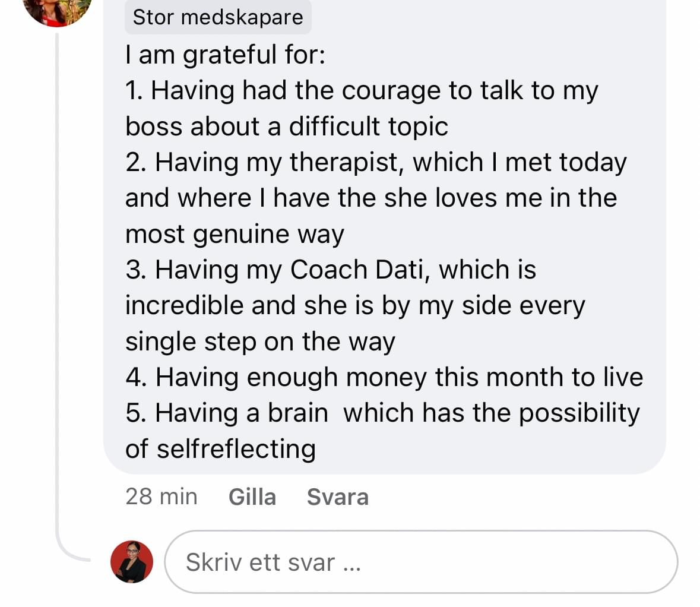Screen dimensions: 700x607
Task: Tap the "Stor medskapare" badge
Action: pyautogui.click(x=218, y=17)
